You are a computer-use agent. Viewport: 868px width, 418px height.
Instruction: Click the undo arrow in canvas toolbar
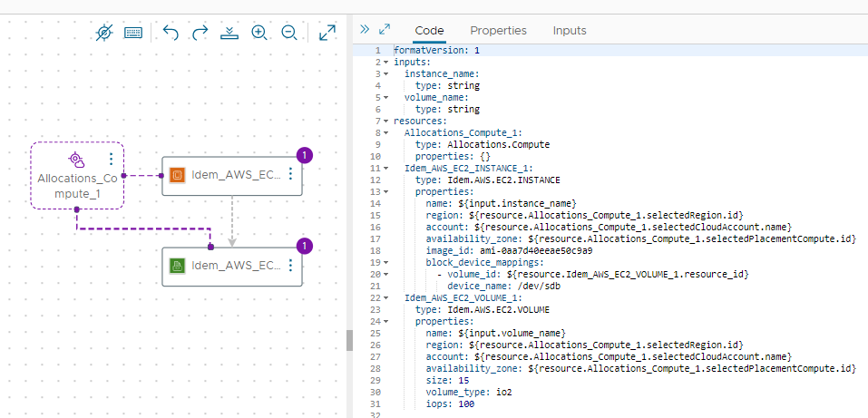[171, 33]
